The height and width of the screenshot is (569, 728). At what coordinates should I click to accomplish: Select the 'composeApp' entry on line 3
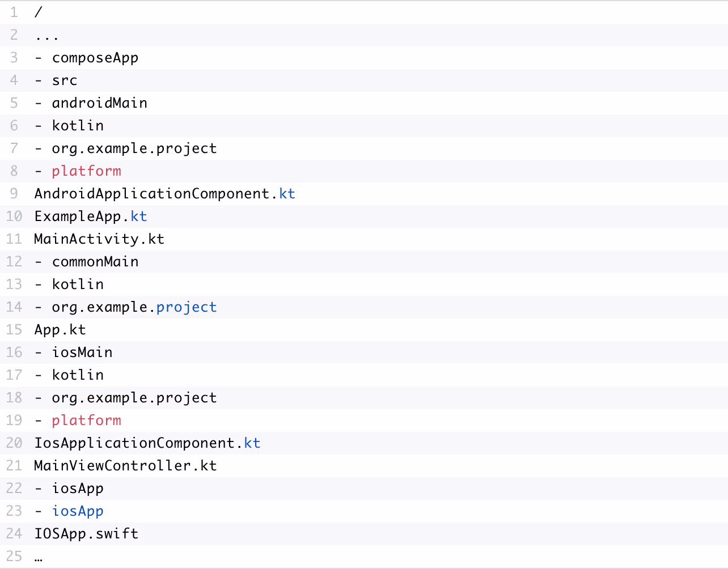click(x=95, y=58)
